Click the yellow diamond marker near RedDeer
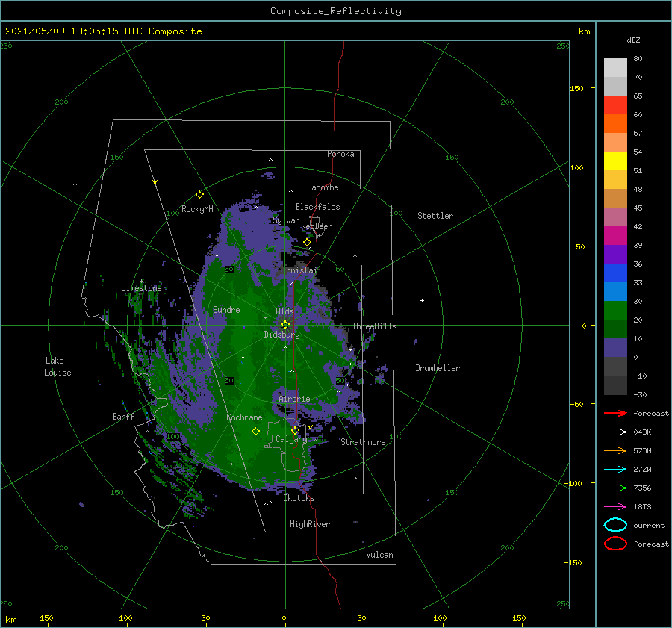Screen dimensions: 672x628 click(307, 243)
